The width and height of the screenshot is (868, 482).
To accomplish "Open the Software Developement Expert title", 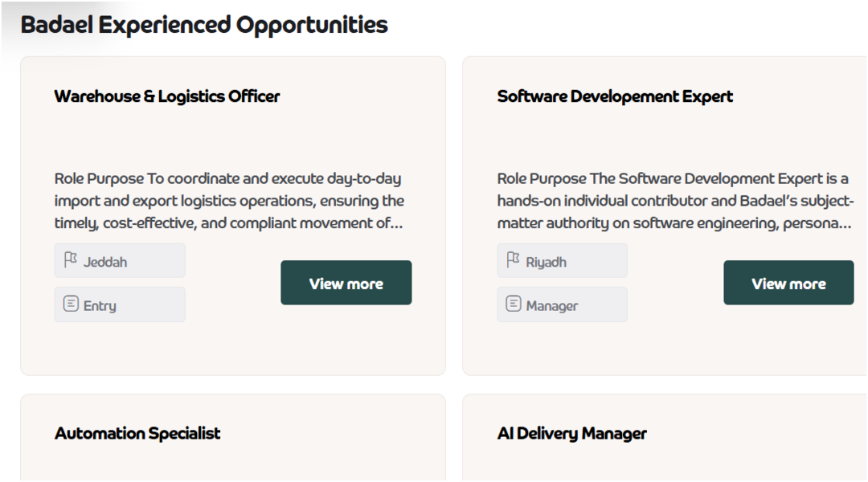I will [x=615, y=96].
